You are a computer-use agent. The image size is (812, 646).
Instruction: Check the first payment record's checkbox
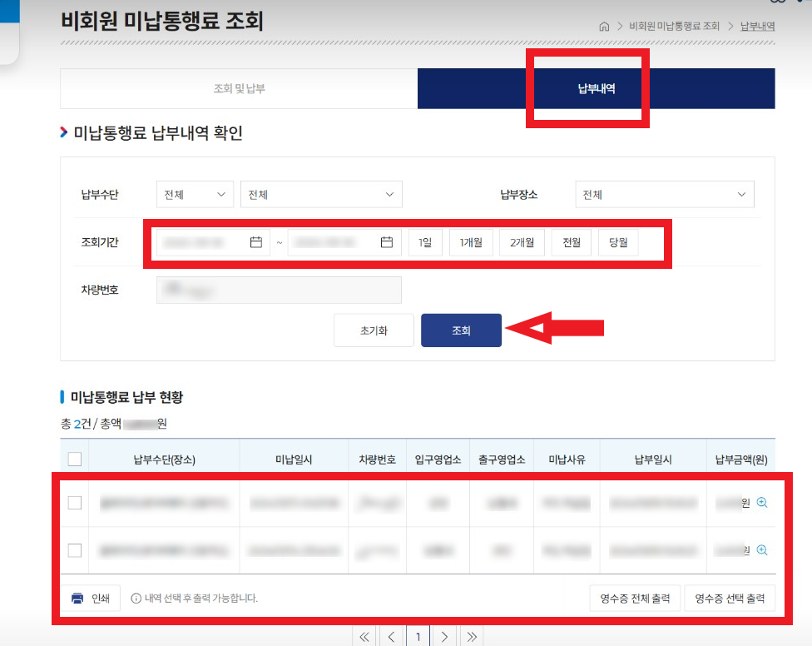click(74, 502)
